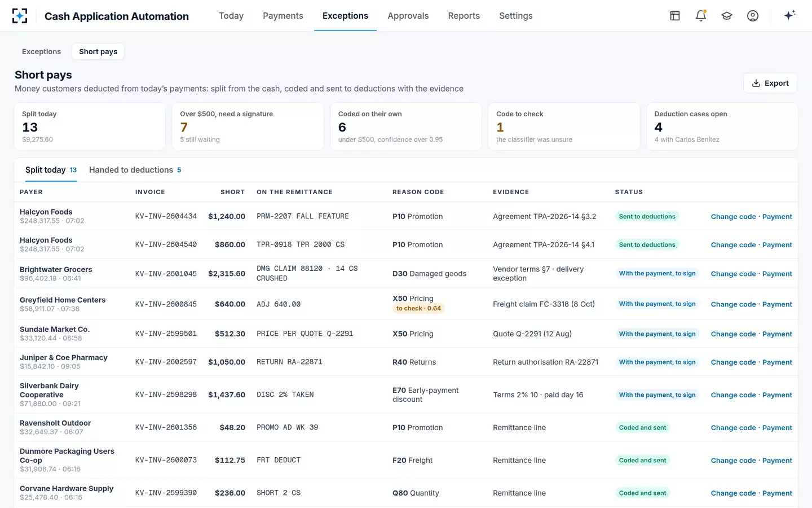
Task: Open Settings in the top navigation
Action: 516,16
